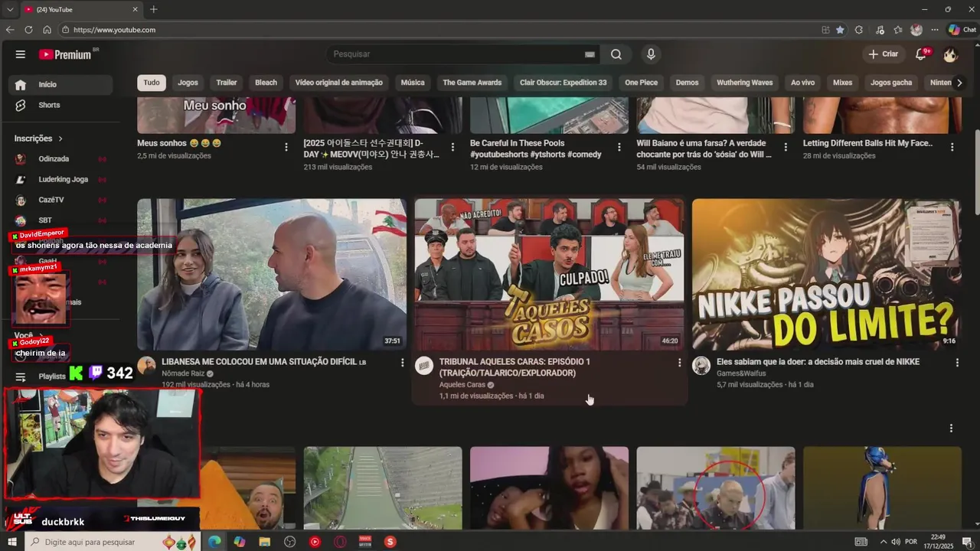Image resolution: width=980 pixels, height=551 pixels.
Task: Click the search magnifier button
Action: (616, 54)
